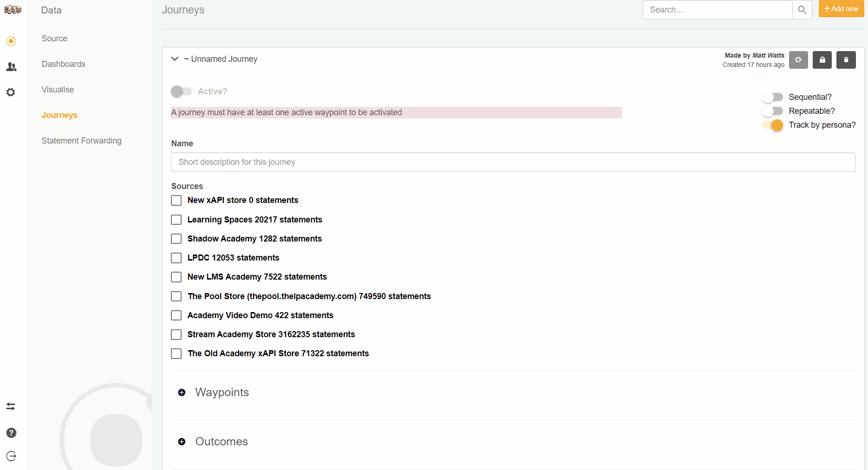
Task: Delete journey with the trash icon
Action: [x=846, y=60]
